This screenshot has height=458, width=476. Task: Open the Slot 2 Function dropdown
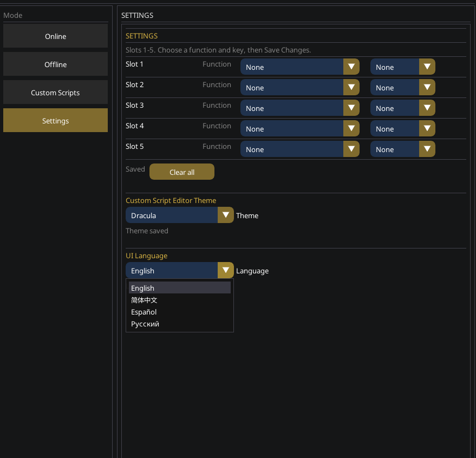300,87
